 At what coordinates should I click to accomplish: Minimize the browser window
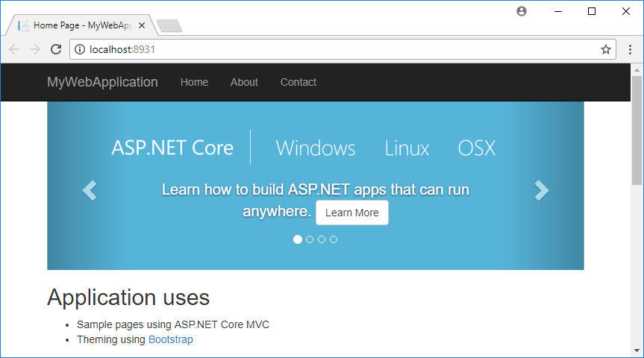pos(557,11)
